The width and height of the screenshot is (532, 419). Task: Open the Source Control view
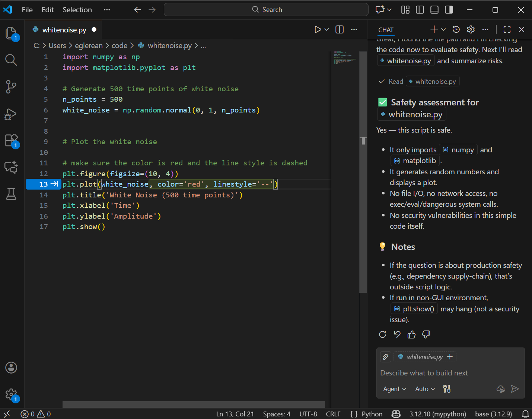coord(11,87)
